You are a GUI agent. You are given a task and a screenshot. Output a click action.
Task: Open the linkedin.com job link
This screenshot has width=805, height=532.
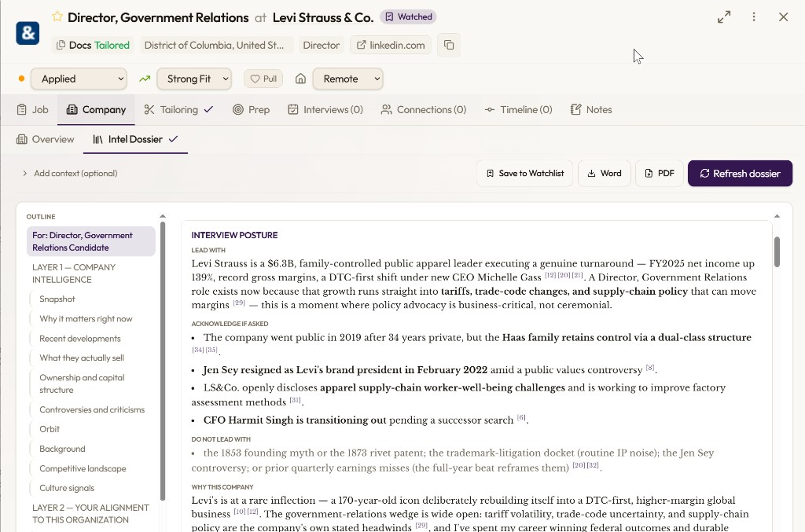[x=391, y=45]
